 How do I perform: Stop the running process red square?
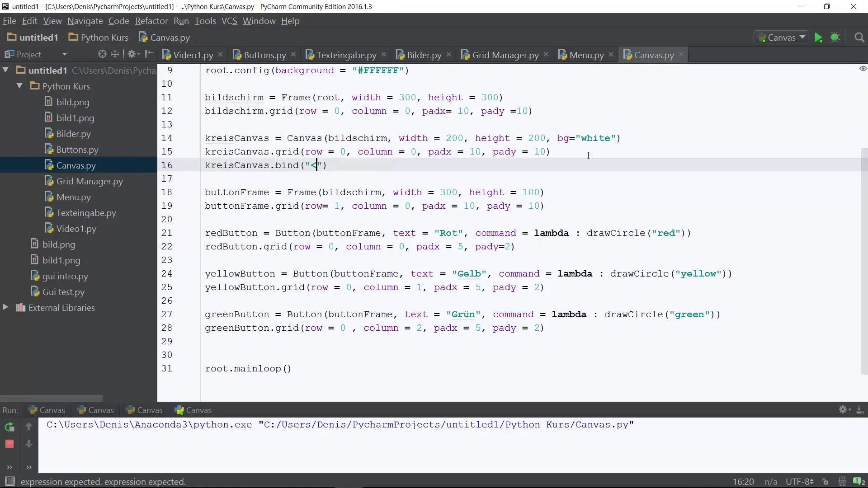pyautogui.click(x=9, y=444)
